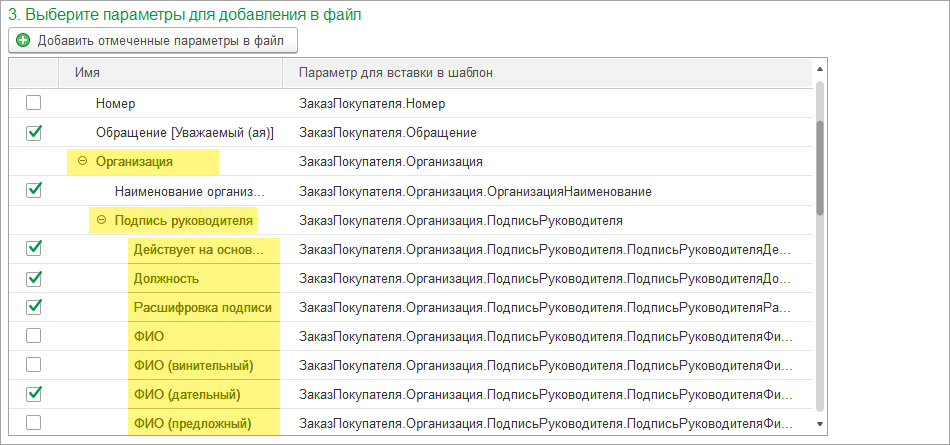Uncheck the Должность row checkbox
This screenshot has height=445, width=950.
click(x=34, y=277)
